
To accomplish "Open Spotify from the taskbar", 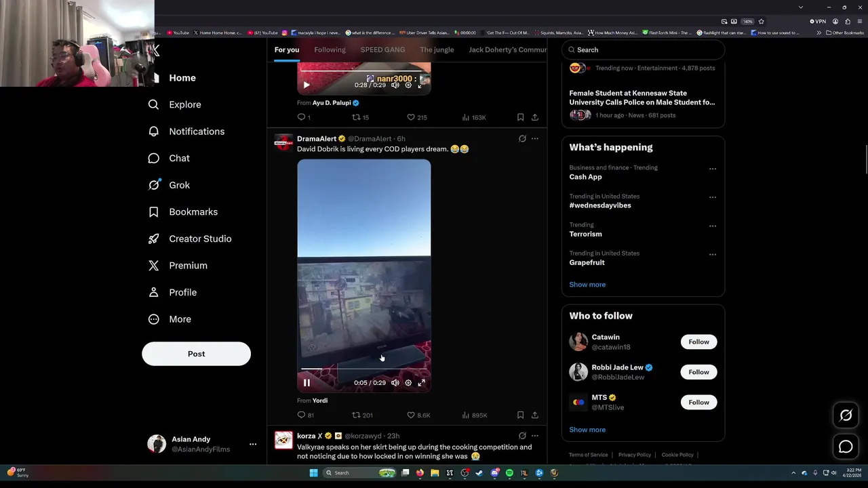I will [509, 473].
